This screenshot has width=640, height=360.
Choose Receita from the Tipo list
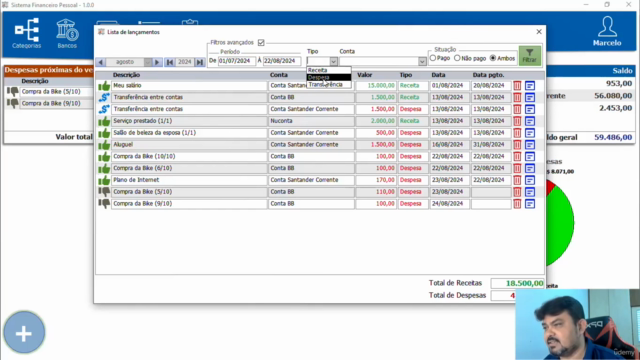pos(329,70)
